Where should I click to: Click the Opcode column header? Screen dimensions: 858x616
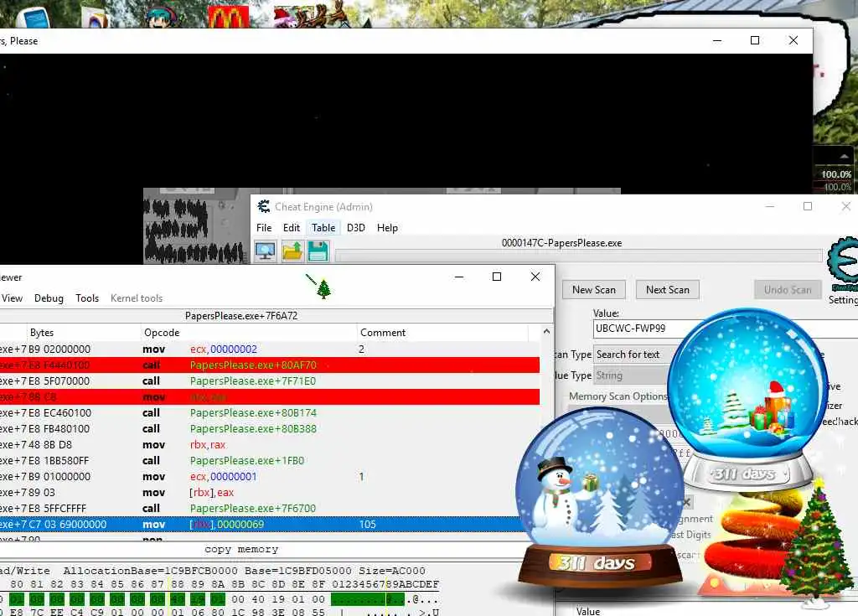248,333
